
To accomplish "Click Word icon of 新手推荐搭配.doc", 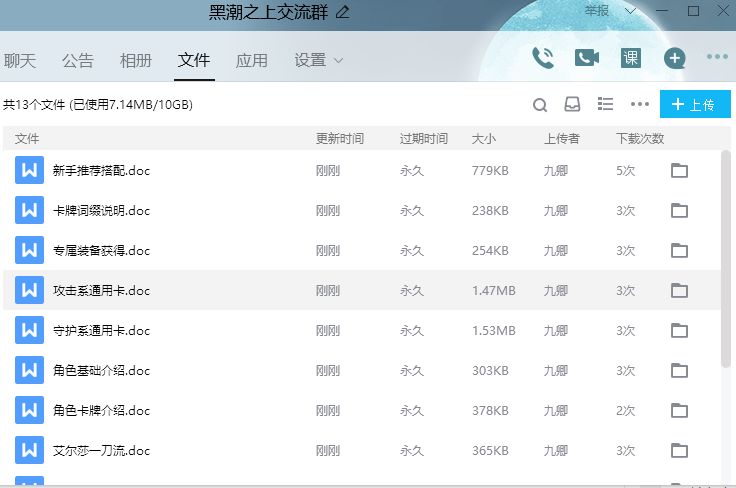I will coord(29,170).
